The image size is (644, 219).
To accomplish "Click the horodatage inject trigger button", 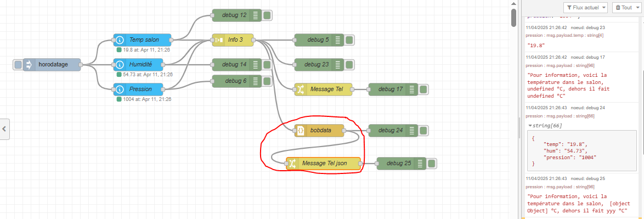I will point(18,65).
